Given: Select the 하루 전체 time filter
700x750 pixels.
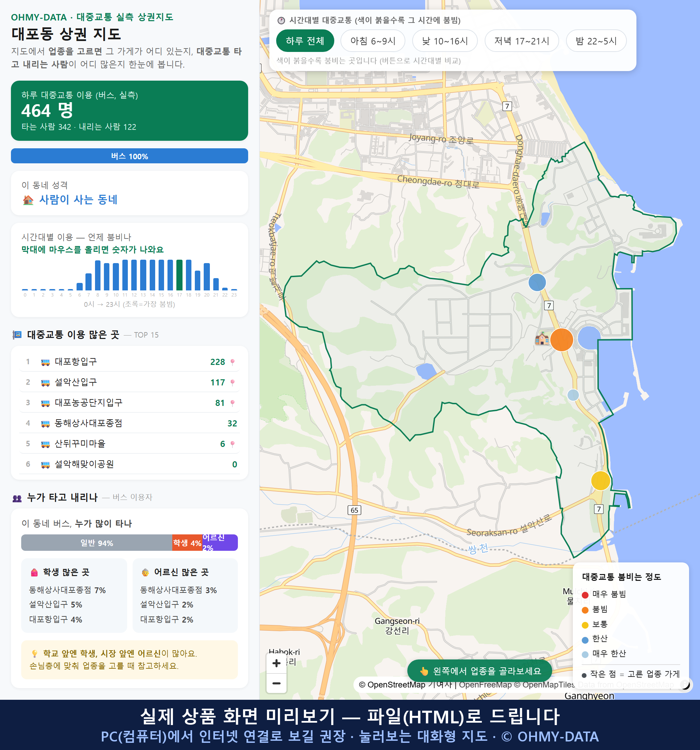Looking at the screenshot, I should (x=305, y=41).
